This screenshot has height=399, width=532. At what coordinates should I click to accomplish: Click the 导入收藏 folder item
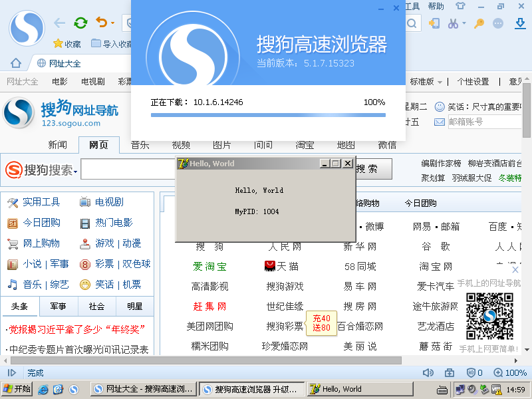click(x=112, y=44)
